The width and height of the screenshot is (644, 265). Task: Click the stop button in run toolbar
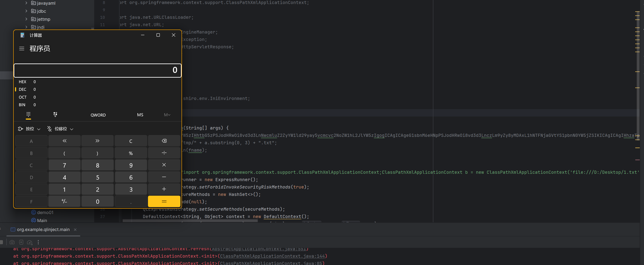1,242
